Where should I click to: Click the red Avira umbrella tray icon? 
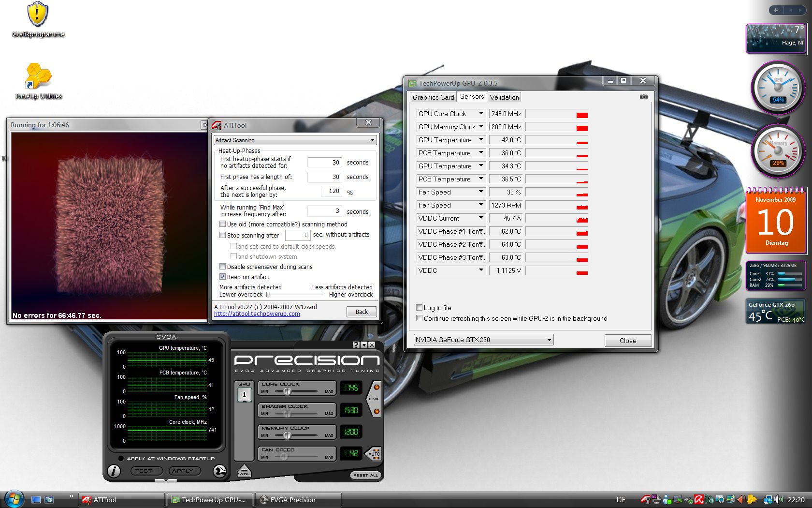pyautogui.click(x=698, y=500)
